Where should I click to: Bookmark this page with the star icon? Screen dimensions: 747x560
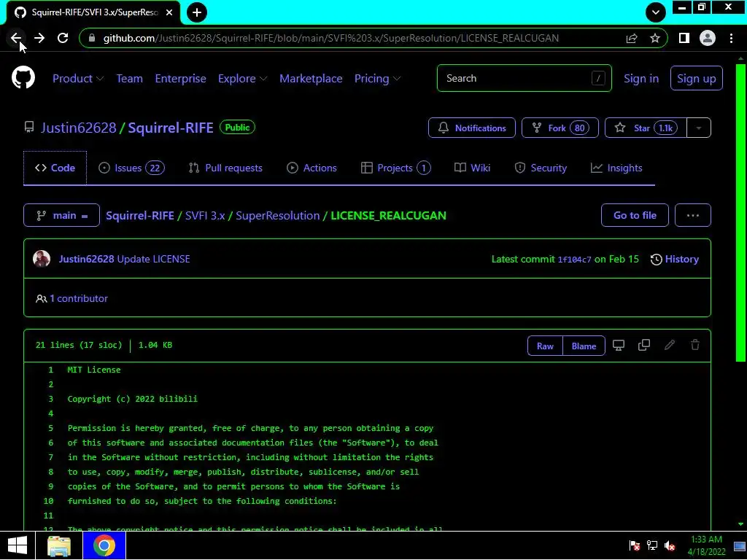click(655, 38)
